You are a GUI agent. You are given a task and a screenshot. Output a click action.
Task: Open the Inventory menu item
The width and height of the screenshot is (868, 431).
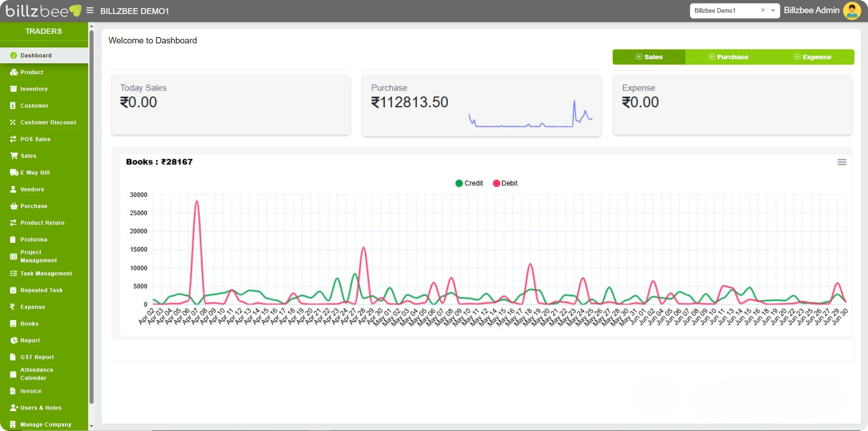click(x=34, y=89)
